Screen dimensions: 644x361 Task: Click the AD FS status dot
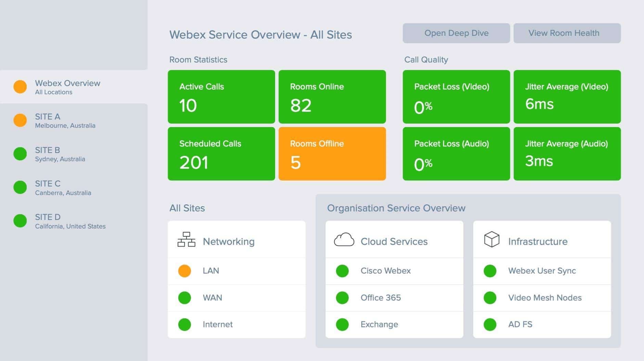coord(490,324)
